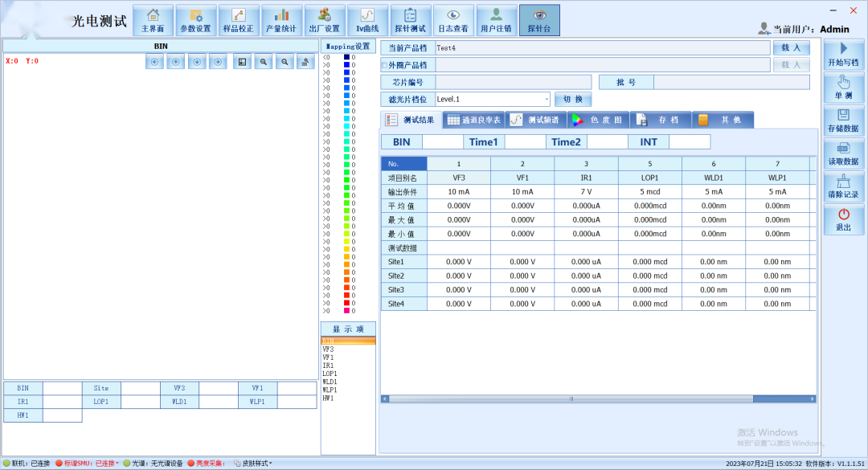Image resolution: width=868 pixels, height=470 pixels.
Task: Open the Iv曲线 curve tool
Action: [x=367, y=20]
